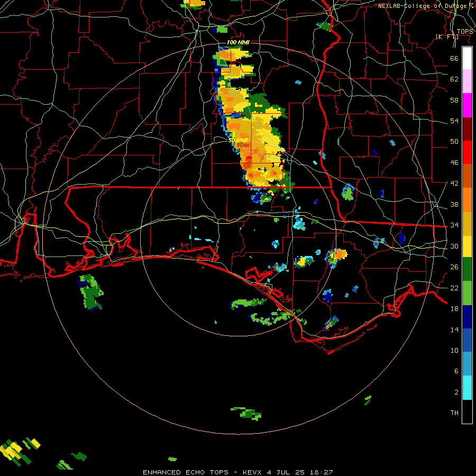Click the "58" legend value
Screen dimensions: 476x476
pos(454,100)
